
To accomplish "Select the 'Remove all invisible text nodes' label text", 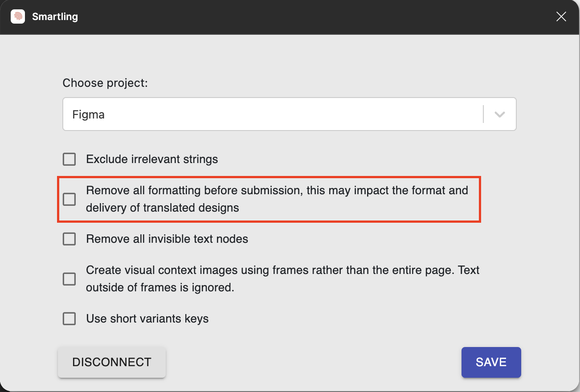I will (167, 239).
